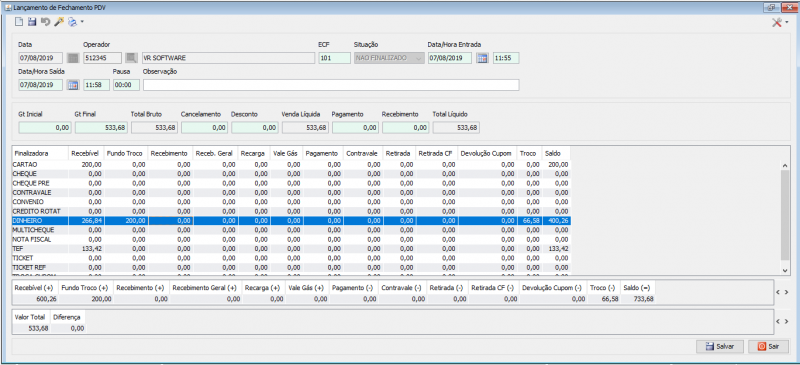Click the undo arrow toolbar icon

point(45,22)
